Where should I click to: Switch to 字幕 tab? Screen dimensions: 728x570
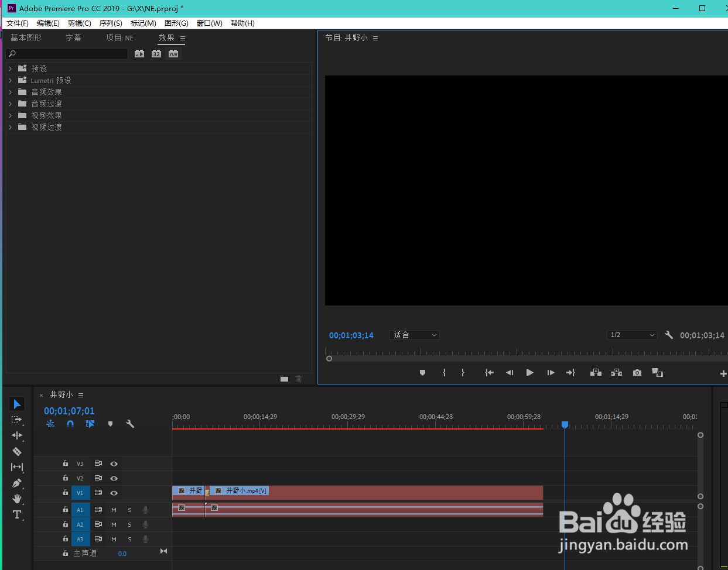point(73,37)
